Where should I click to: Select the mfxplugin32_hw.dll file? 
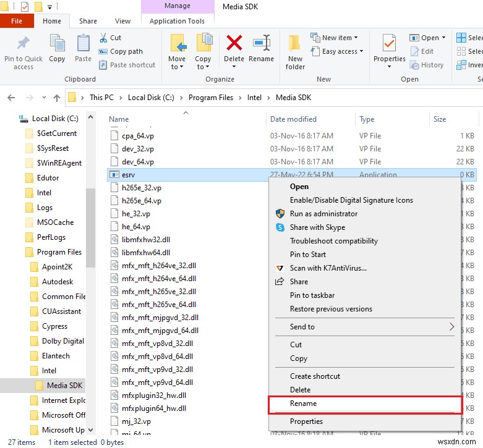[x=154, y=395]
